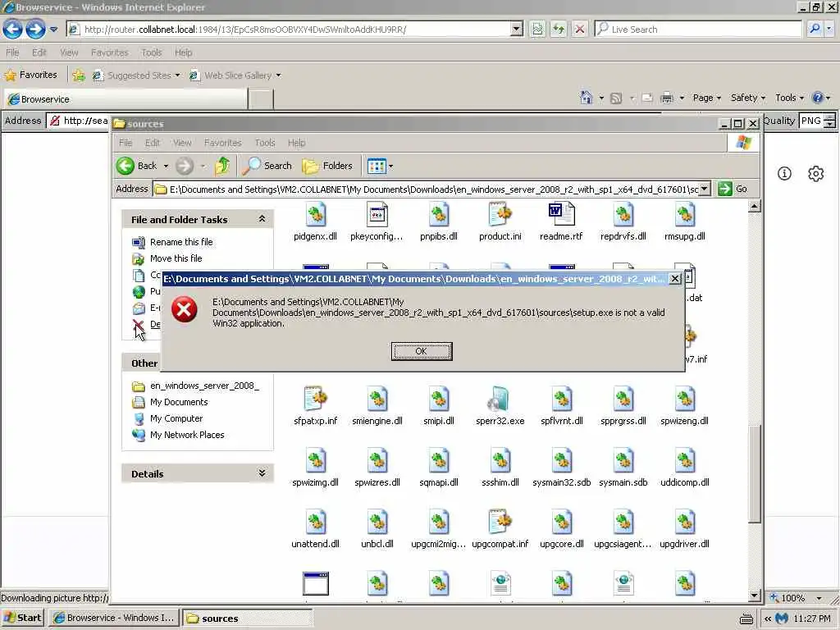This screenshot has width=840, height=630.
Task: Select the pnpibs.dll file icon
Action: 438,214
